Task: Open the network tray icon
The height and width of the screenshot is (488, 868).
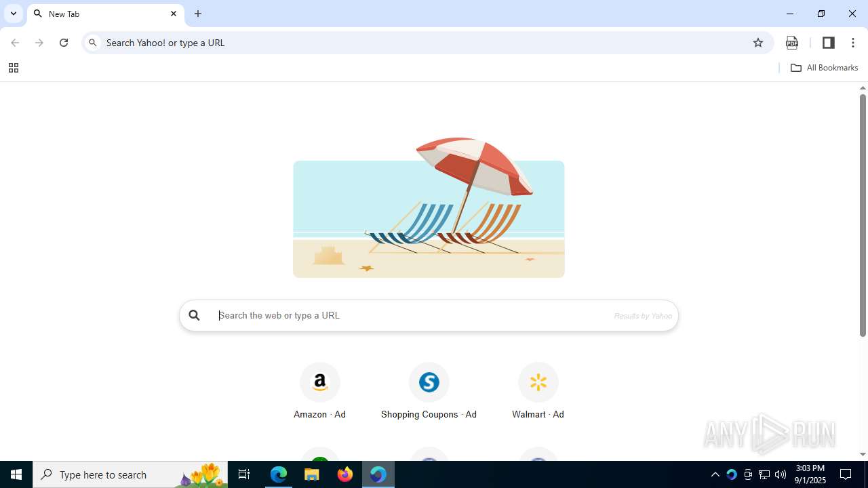Action: tap(764, 474)
